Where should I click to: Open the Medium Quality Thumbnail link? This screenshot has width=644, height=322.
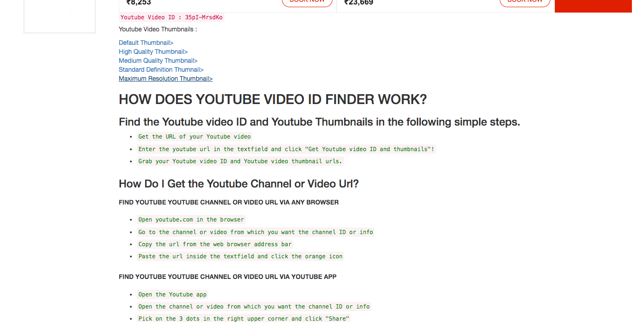click(x=158, y=61)
